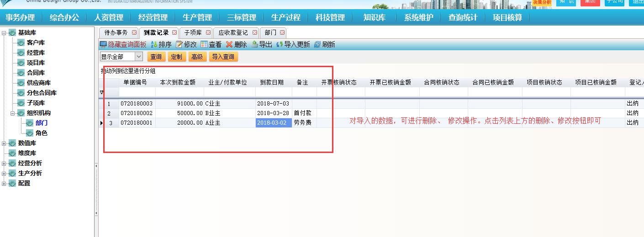Select the 维度库 tree node
The height and width of the screenshot is (237, 644).
coord(27,153)
